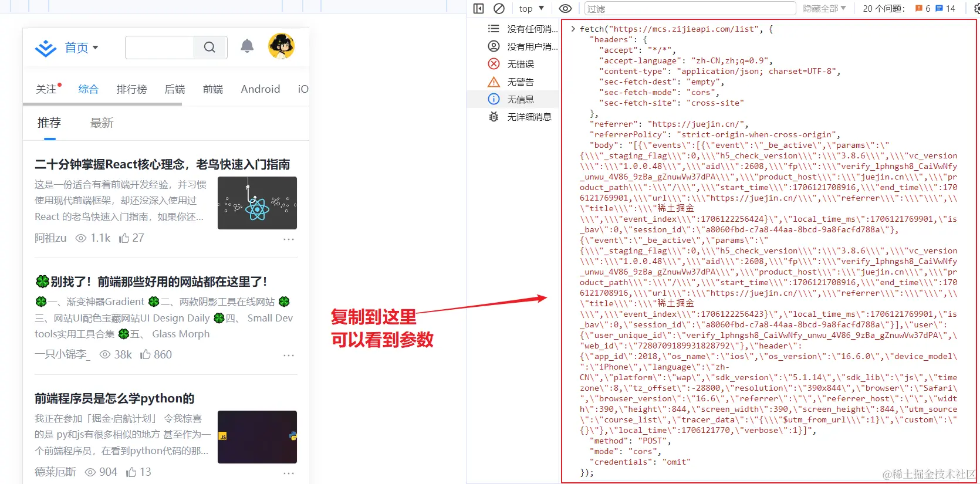Click the Juejin logo icon
980x484 pixels.
46,48
